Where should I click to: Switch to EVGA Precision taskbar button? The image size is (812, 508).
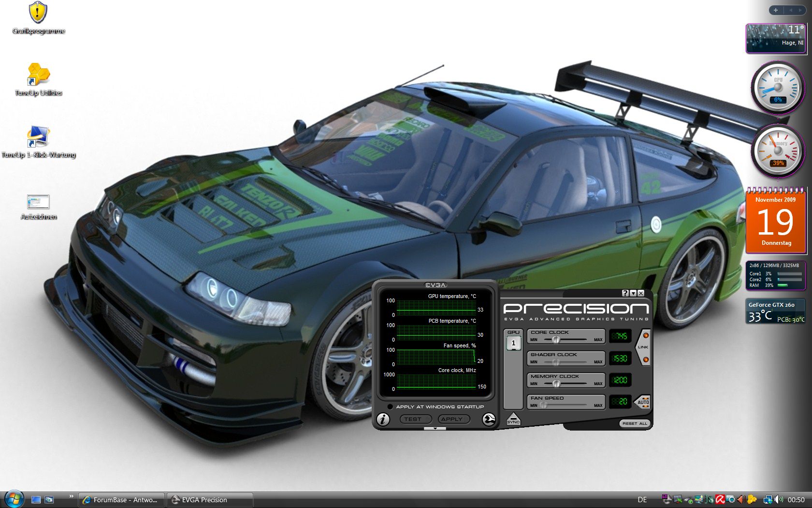click(x=210, y=500)
